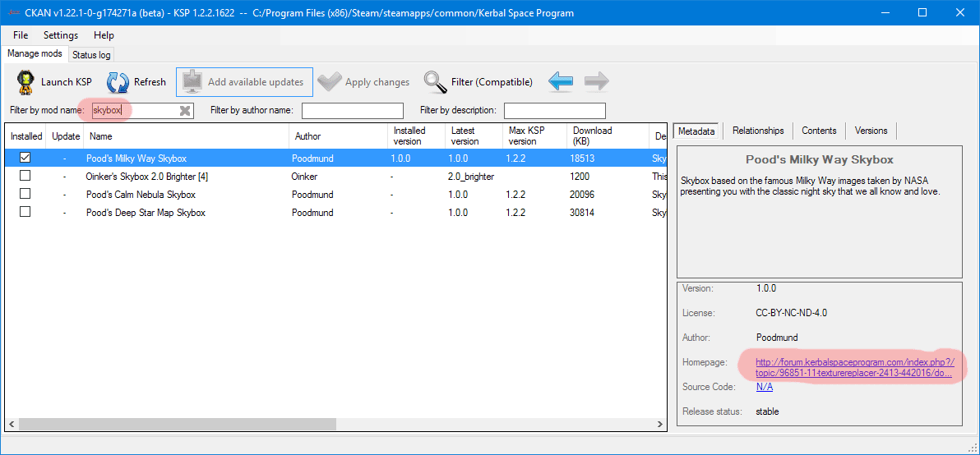Sort by Latest version column header

(473, 136)
